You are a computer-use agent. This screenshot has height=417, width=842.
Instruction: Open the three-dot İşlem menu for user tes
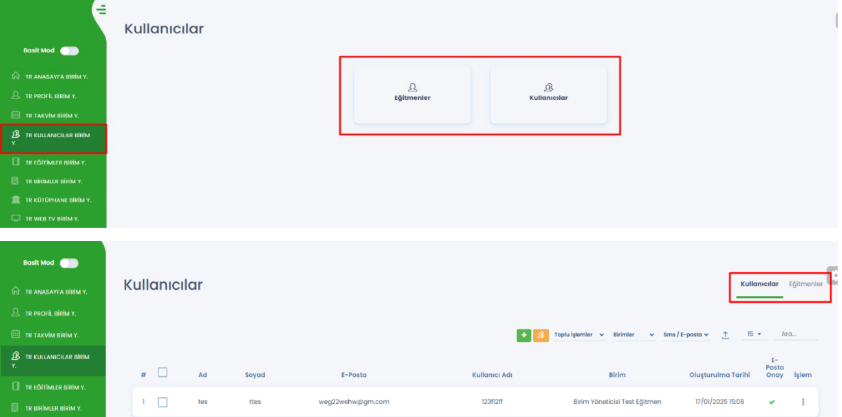coord(802,401)
